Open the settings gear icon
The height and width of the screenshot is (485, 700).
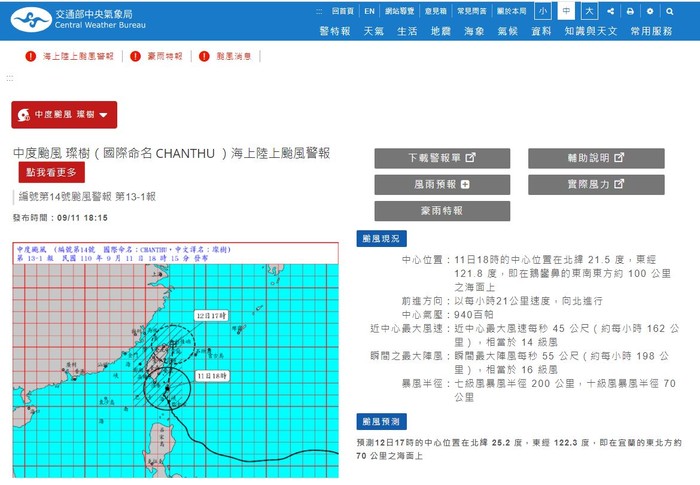650,12
